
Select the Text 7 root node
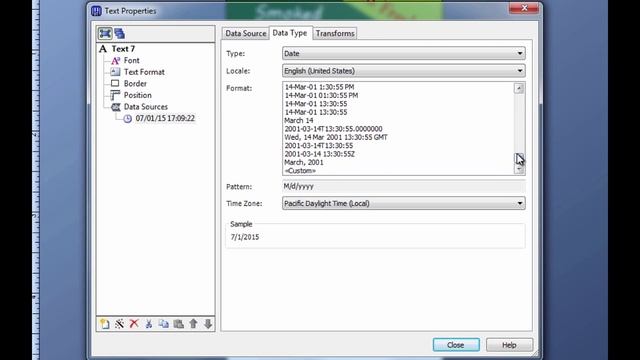(123, 49)
